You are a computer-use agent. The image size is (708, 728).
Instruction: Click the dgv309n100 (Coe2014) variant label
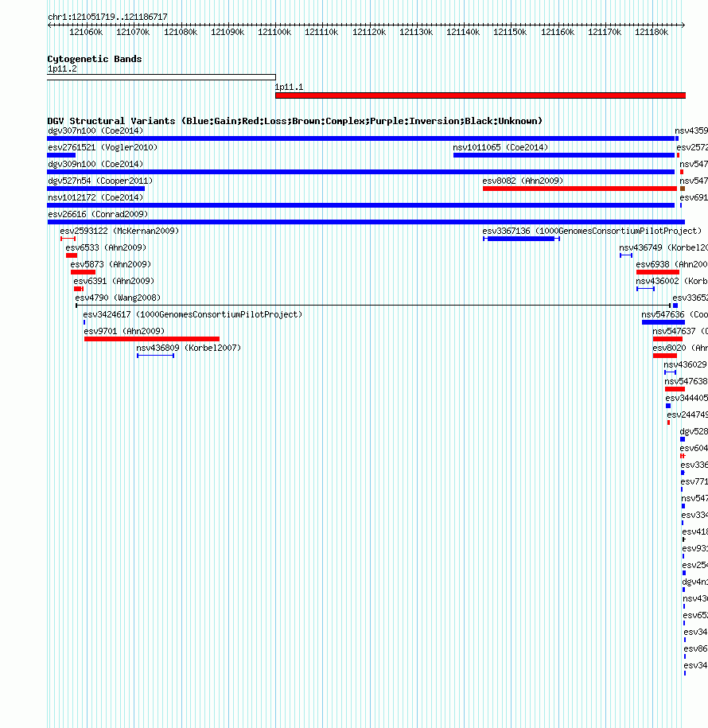[x=95, y=165]
